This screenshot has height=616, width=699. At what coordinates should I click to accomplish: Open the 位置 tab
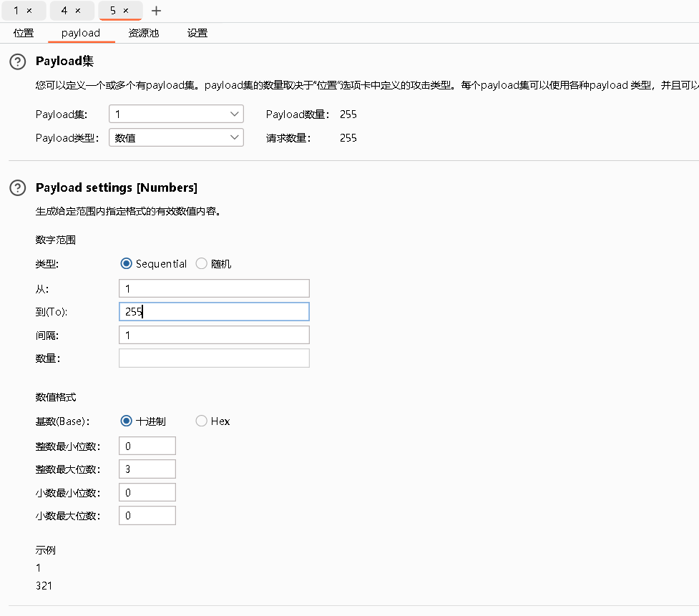pyautogui.click(x=24, y=33)
